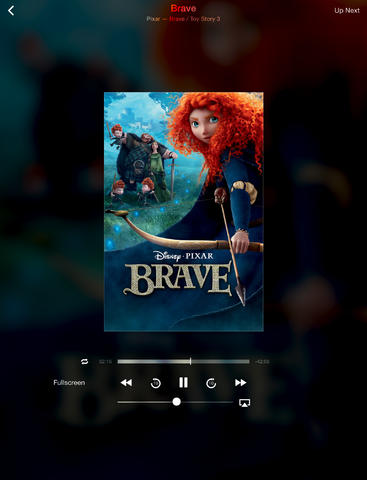Tap the Pixar — Brave / Toy Story 3 subtitle
The height and width of the screenshot is (480, 367).
tap(183, 19)
